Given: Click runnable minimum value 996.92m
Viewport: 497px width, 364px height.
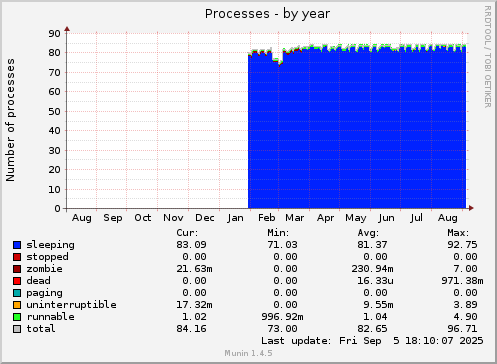Looking at the screenshot, I should coord(282,317).
